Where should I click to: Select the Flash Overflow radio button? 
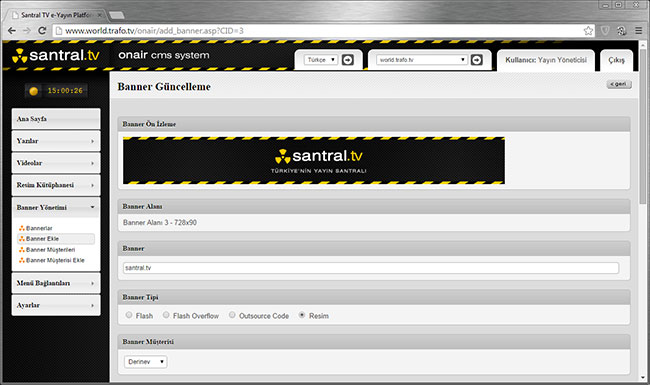tap(166, 315)
